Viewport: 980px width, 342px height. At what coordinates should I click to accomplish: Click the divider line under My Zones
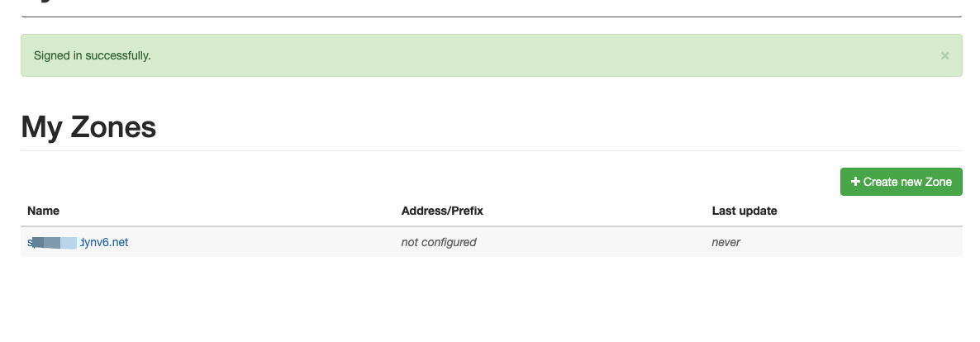tap(492, 150)
